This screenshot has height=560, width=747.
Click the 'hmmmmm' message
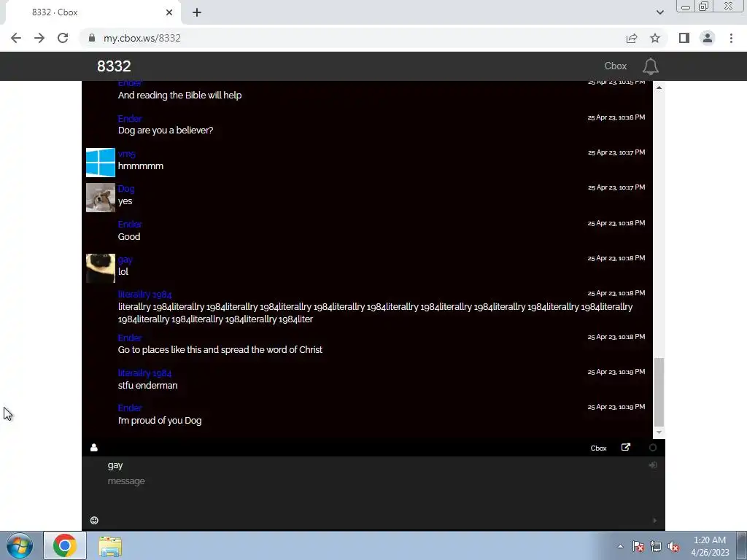[x=141, y=166]
